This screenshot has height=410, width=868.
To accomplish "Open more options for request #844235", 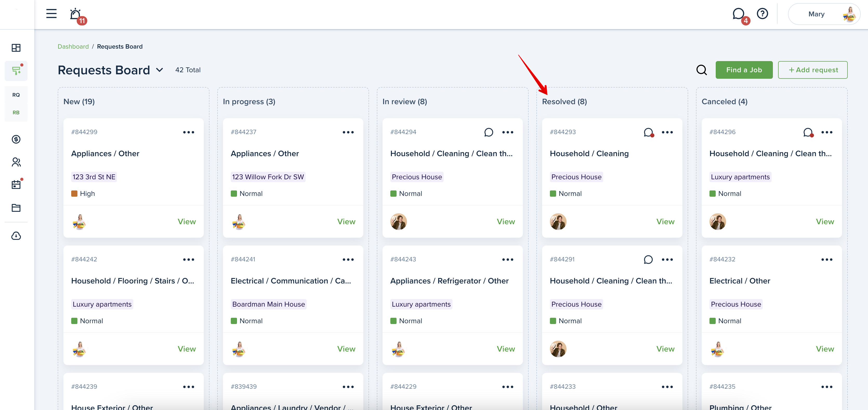I will point(827,387).
